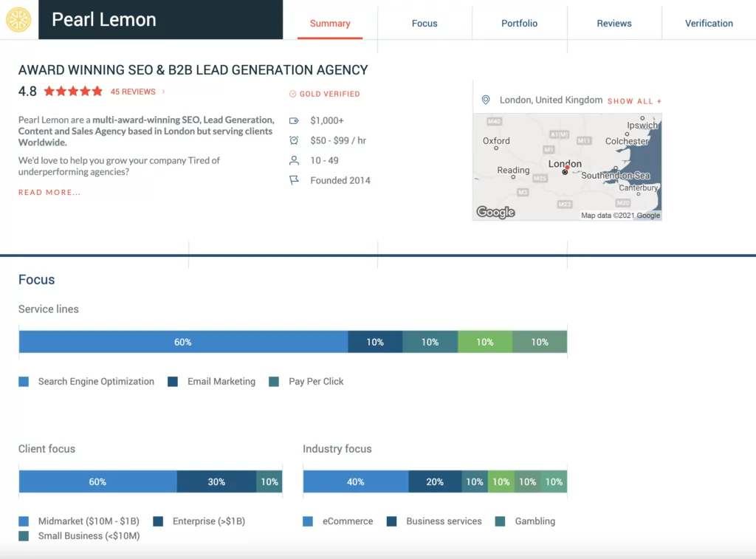The height and width of the screenshot is (559, 756).
Task: Click the chevron next to 45 Reviews
Action: tap(163, 91)
